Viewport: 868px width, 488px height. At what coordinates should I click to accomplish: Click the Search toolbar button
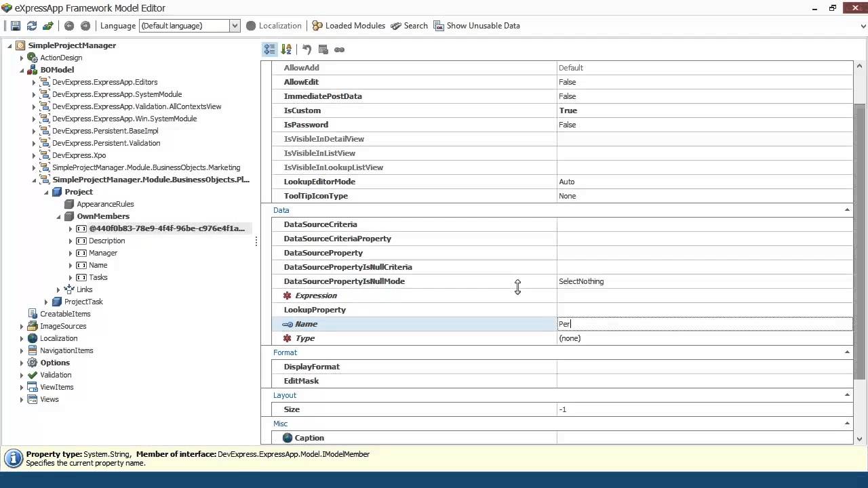tap(409, 26)
